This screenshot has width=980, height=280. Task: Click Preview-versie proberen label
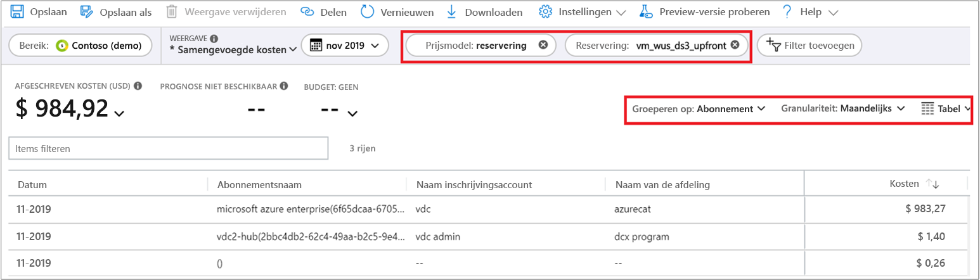[714, 12]
